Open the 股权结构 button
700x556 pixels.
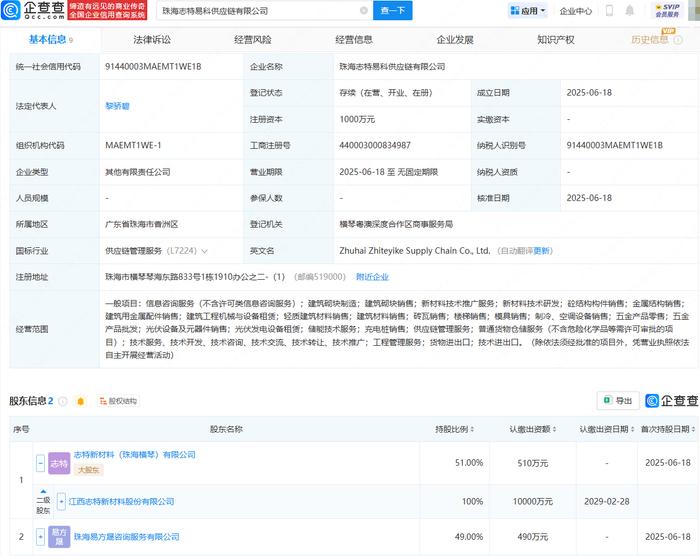point(118,401)
